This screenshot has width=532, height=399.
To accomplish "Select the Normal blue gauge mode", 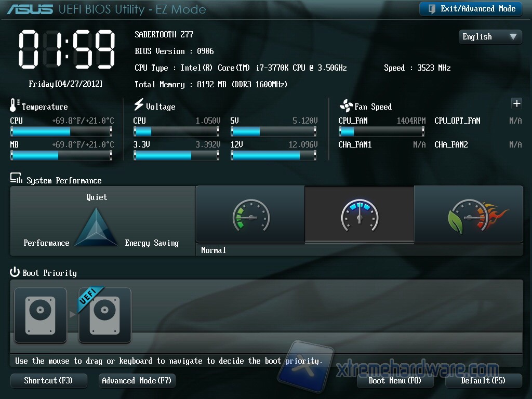I will click(x=359, y=214).
